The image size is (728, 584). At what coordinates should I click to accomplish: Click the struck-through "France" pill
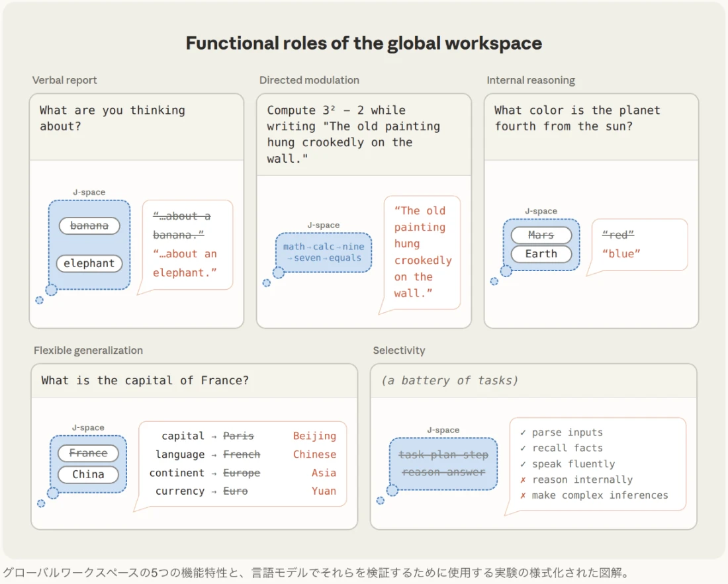tap(88, 453)
